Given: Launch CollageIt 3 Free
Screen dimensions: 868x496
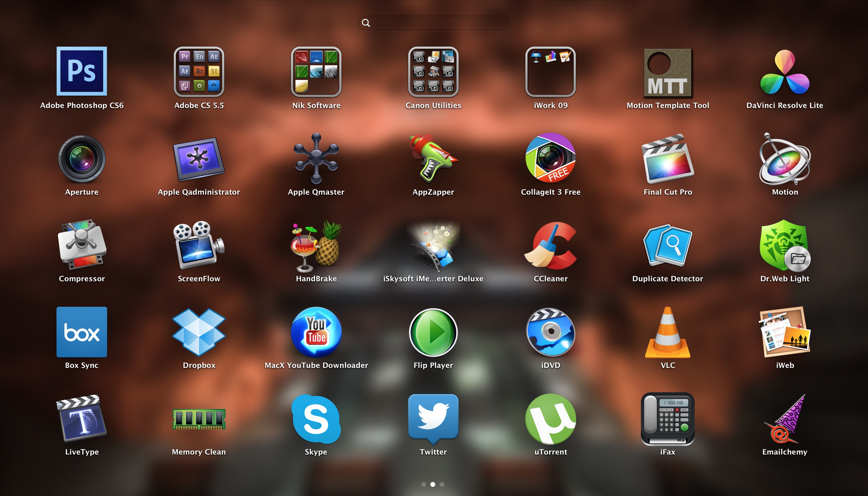Looking at the screenshot, I should 550,158.
